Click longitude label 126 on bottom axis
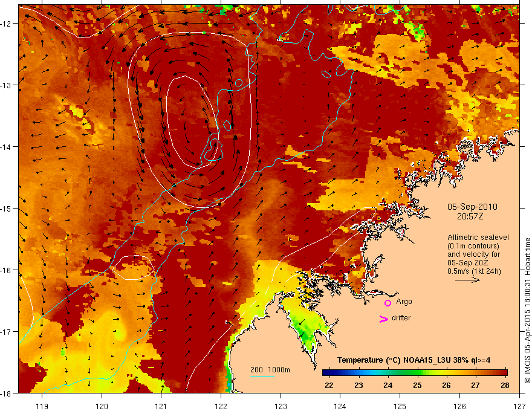Image resolution: width=532 pixels, height=411 pixels. [x=459, y=406]
